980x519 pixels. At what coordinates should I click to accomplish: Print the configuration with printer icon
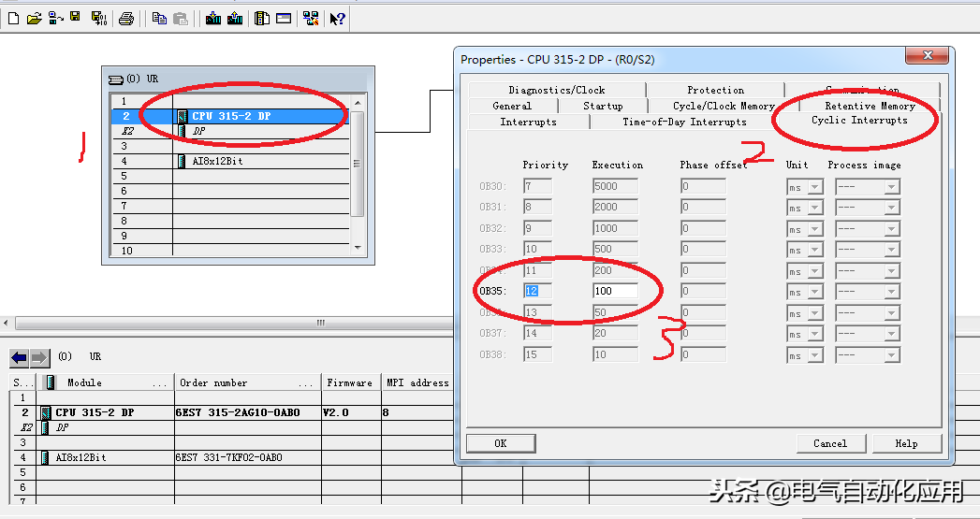pos(126,19)
